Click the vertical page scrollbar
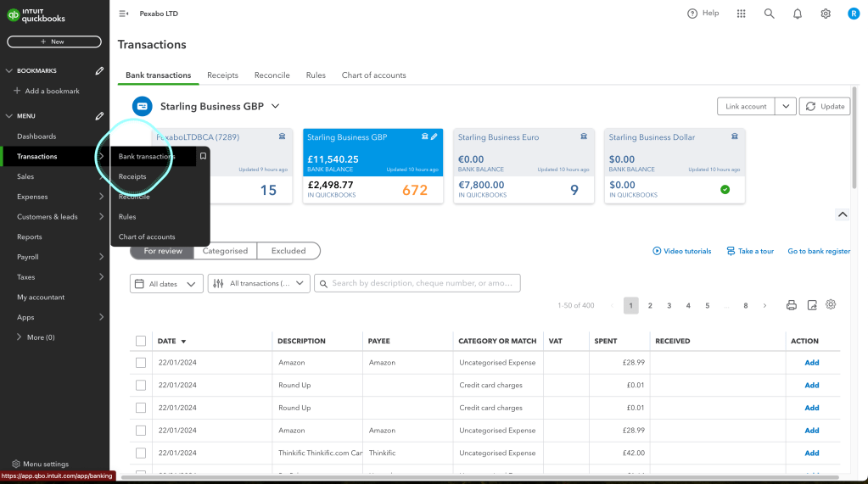The width and height of the screenshot is (868, 484). coord(854,138)
